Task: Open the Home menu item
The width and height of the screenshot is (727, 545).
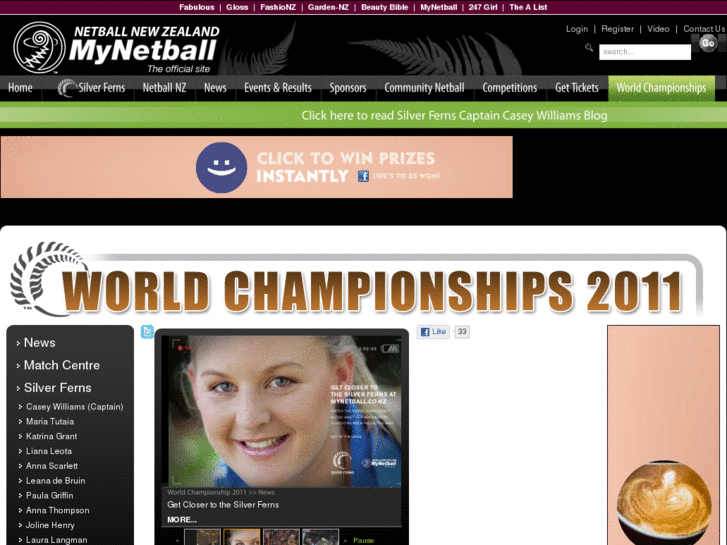Action: (x=20, y=88)
